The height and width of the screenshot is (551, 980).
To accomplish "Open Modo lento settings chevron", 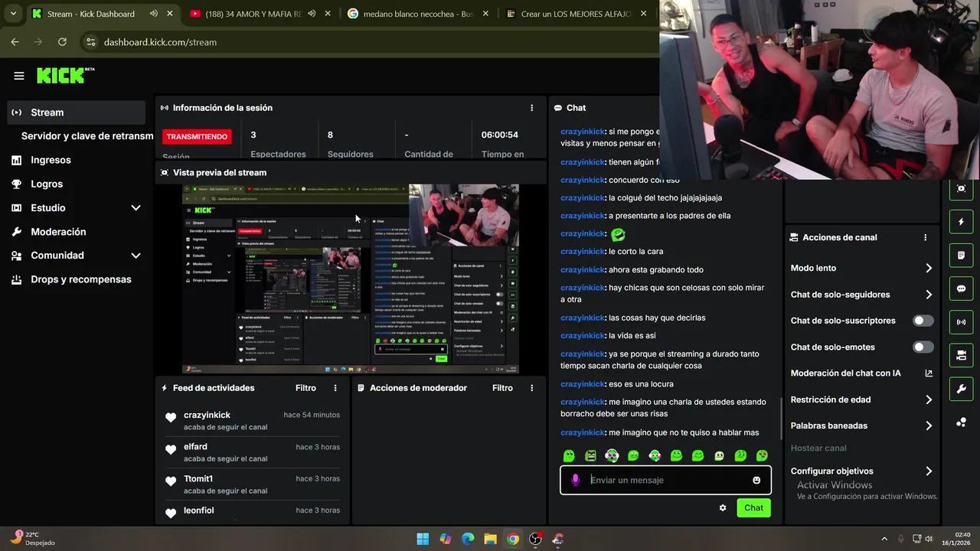I will point(929,268).
